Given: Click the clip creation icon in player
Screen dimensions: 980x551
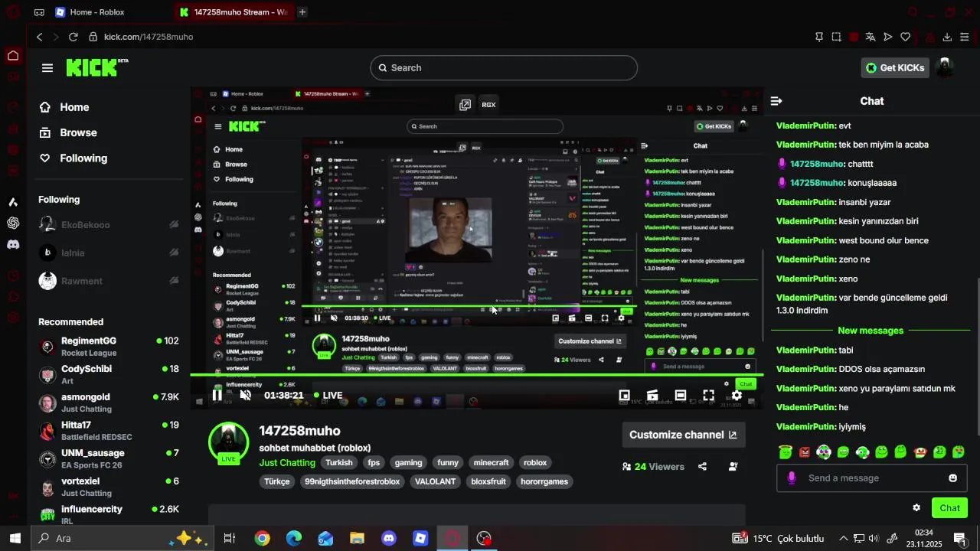Looking at the screenshot, I should tap(652, 395).
